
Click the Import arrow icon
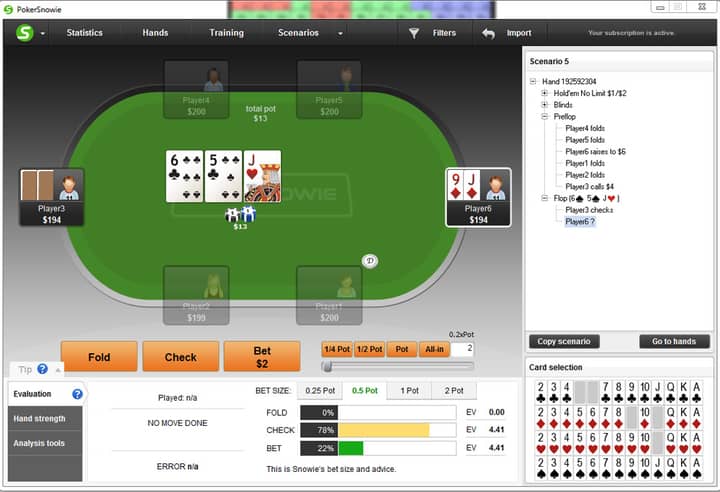(x=489, y=33)
